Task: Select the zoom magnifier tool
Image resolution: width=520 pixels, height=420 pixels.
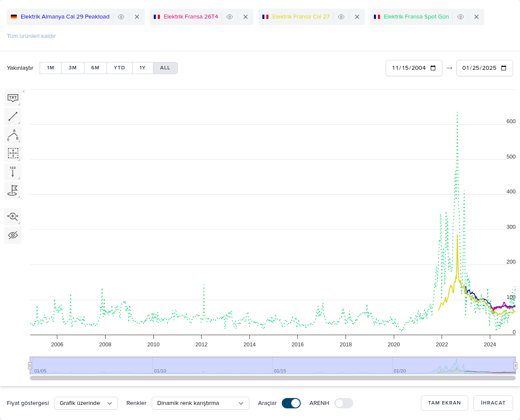Action: click(13, 217)
